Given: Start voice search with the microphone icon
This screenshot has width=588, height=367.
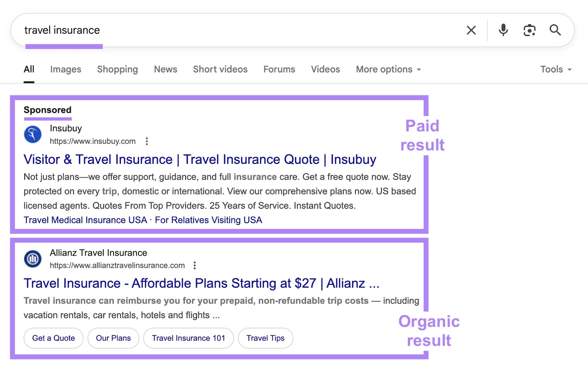Looking at the screenshot, I should coord(503,30).
